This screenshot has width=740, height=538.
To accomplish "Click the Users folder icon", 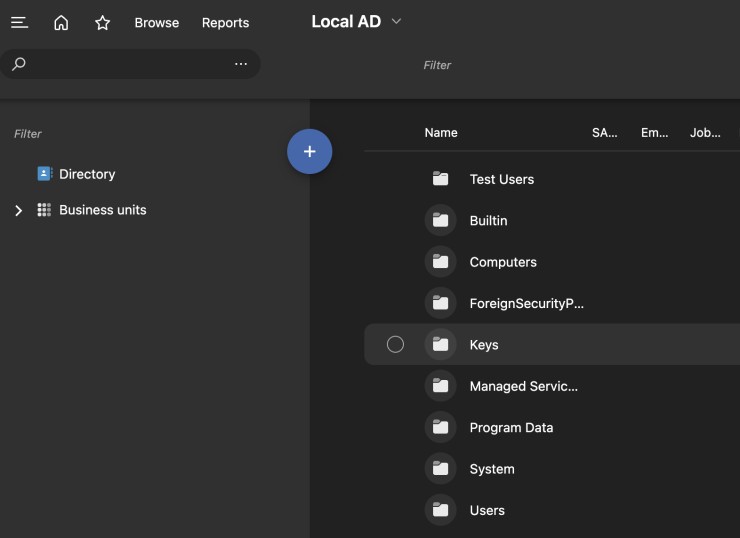I will 440,510.
